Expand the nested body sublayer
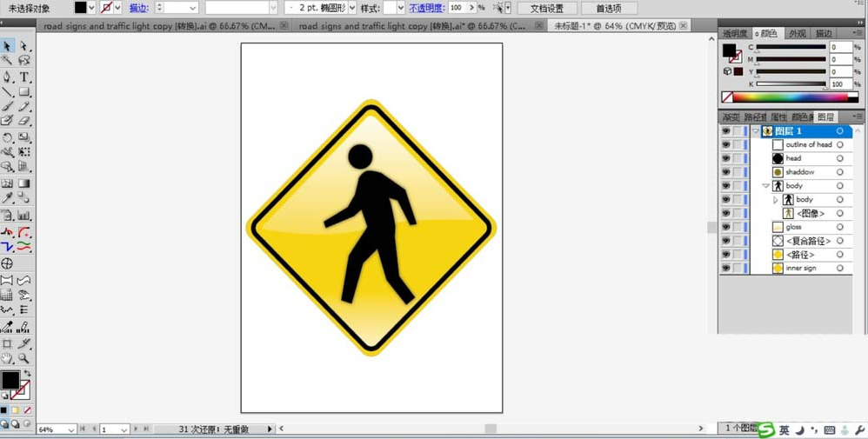868x439 pixels. 776,200
